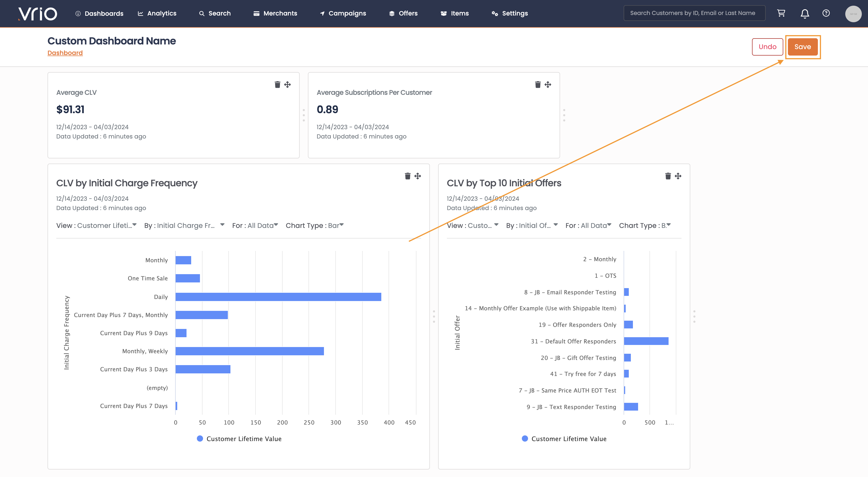Click the Custom Dashboard Name title
The height and width of the screenshot is (477, 868).
[x=112, y=41]
